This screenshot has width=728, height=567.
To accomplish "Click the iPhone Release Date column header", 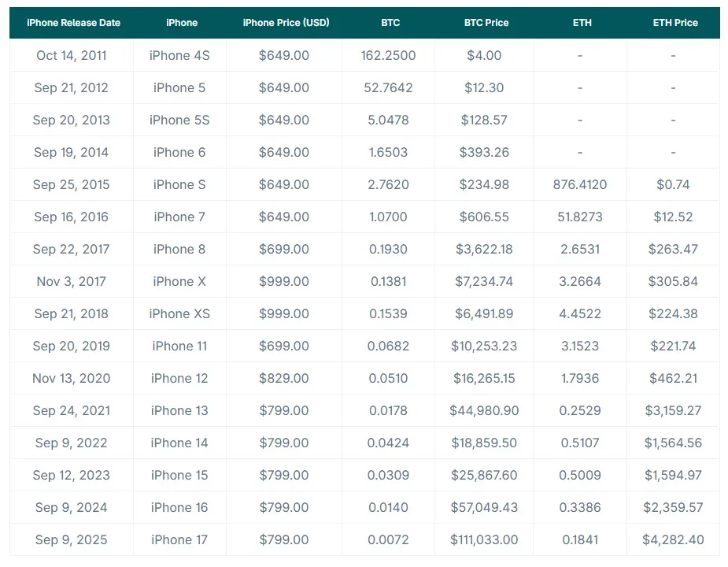I will [x=73, y=23].
